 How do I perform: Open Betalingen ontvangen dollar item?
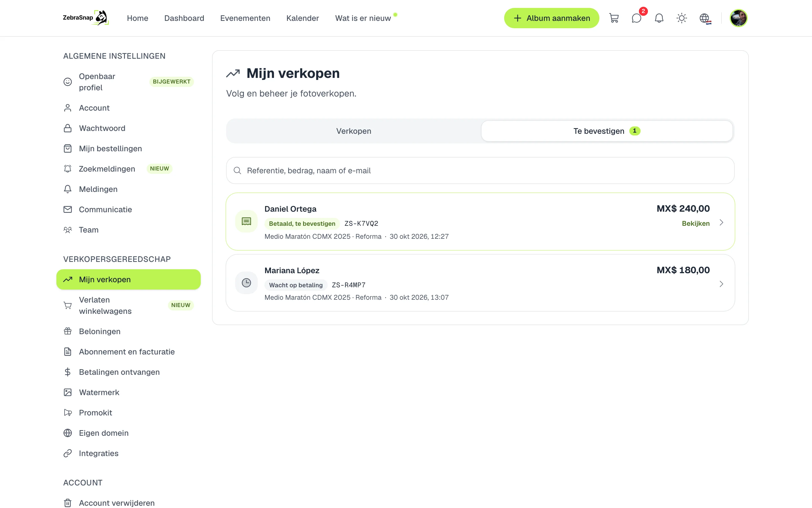point(129,372)
